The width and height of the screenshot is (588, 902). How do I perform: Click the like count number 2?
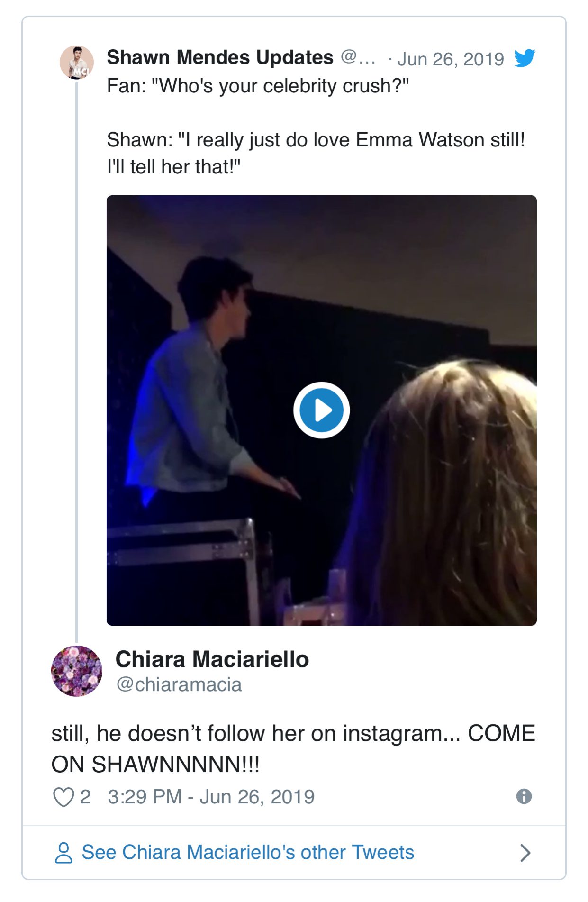[x=85, y=797]
